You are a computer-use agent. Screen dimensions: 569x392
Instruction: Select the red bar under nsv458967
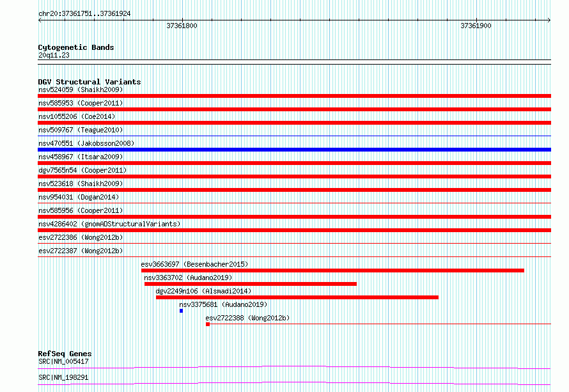[294, 163]
